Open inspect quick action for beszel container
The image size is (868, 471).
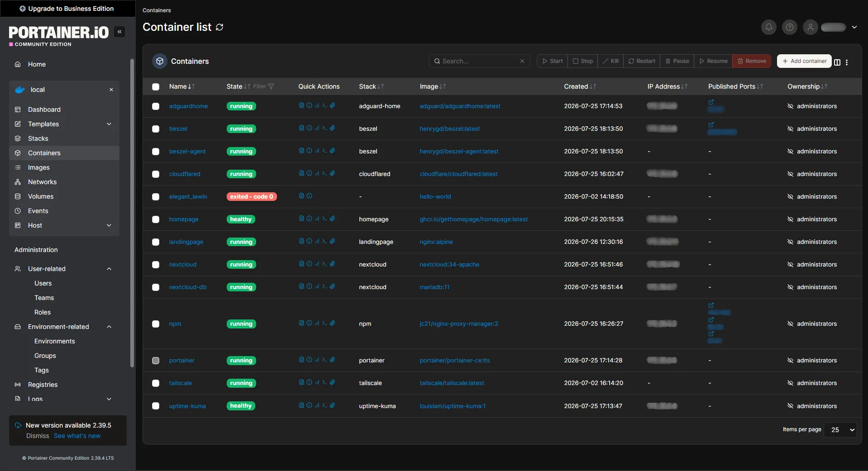point(309,128)
